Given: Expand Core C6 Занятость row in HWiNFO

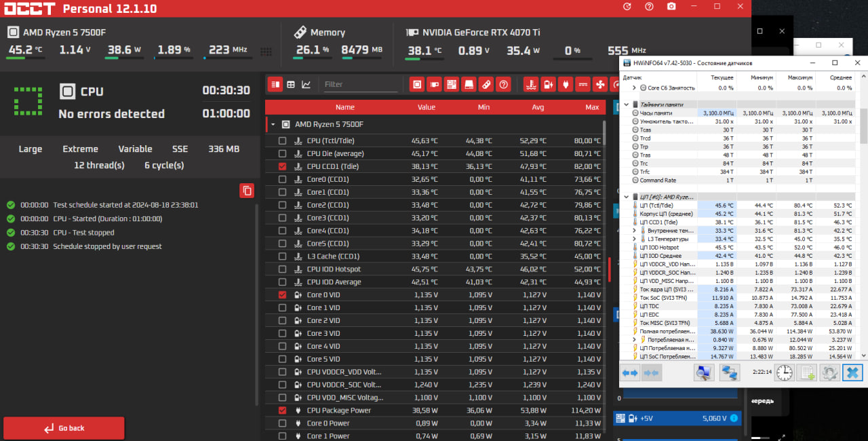Looking at the screenshot, I should [x=635, y=88].
